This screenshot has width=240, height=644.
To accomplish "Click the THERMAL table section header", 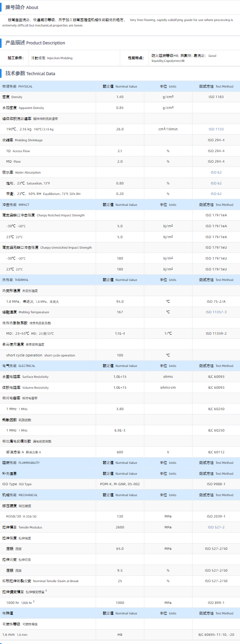I will point(16,280).
